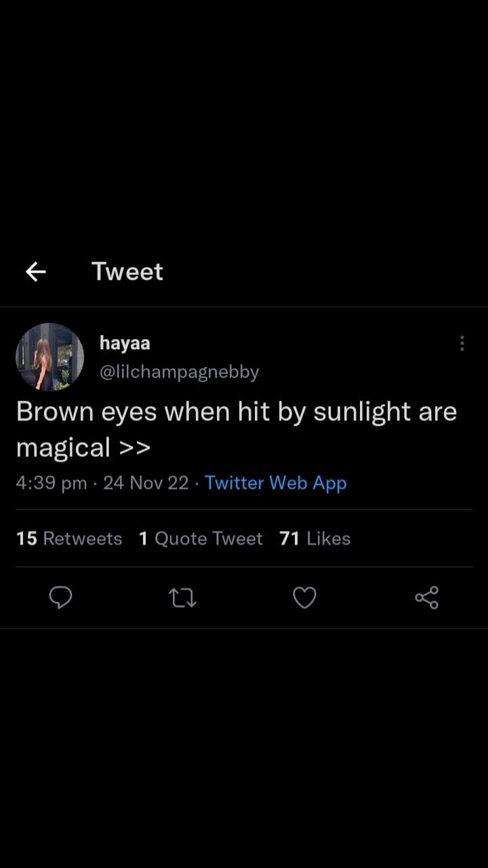Open the three-dot more options menu
This screenshot has width=488, height=868.
click(462, 343)
